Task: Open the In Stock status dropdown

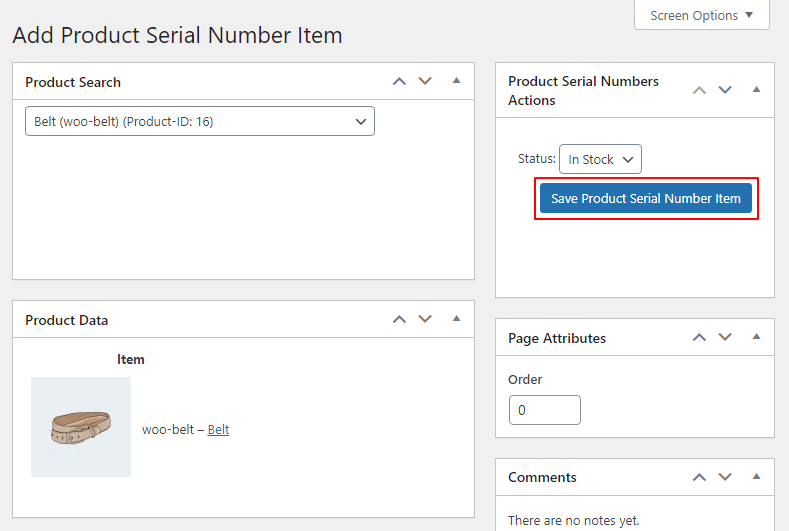Action: [600, 159]
